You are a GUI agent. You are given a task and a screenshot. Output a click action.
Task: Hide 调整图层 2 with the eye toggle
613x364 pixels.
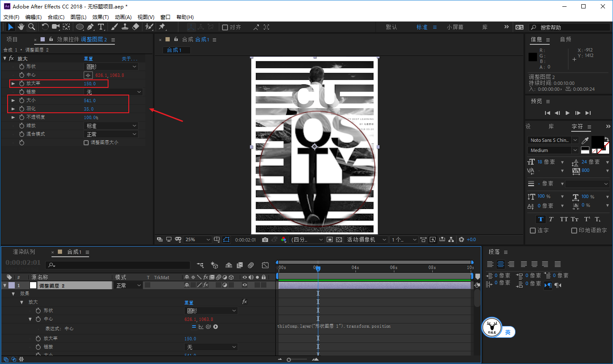244,285
